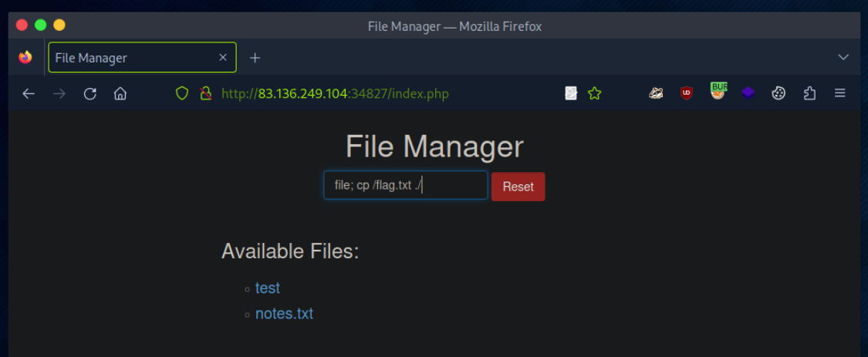This screenshot has height=357, width=868.
Task: Open the Extensions puzzle piece menu
Action: pyautogui.click(x=809, y=94)
